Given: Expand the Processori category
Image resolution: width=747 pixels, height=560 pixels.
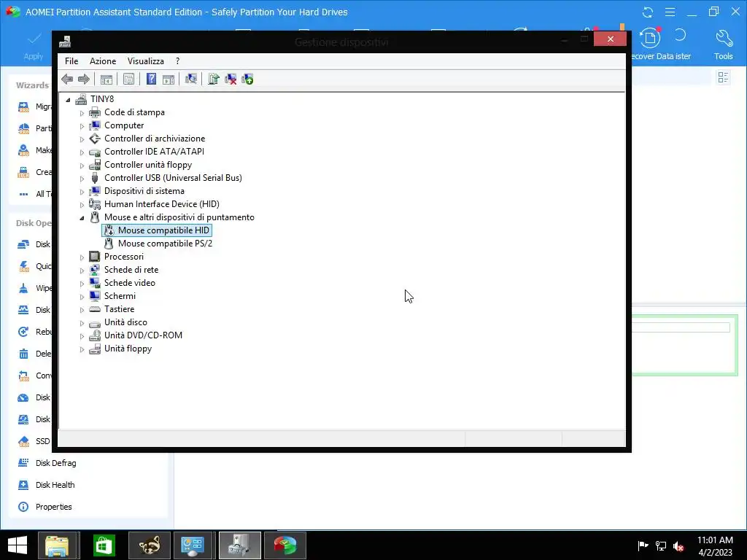Looking at the screenshot, I should (x=82, y=257).
